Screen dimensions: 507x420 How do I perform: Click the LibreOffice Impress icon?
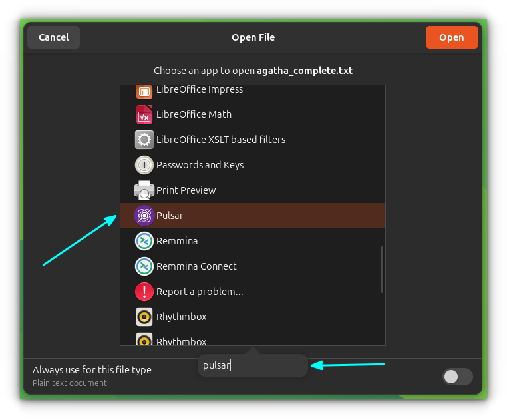tap(144, 91)
